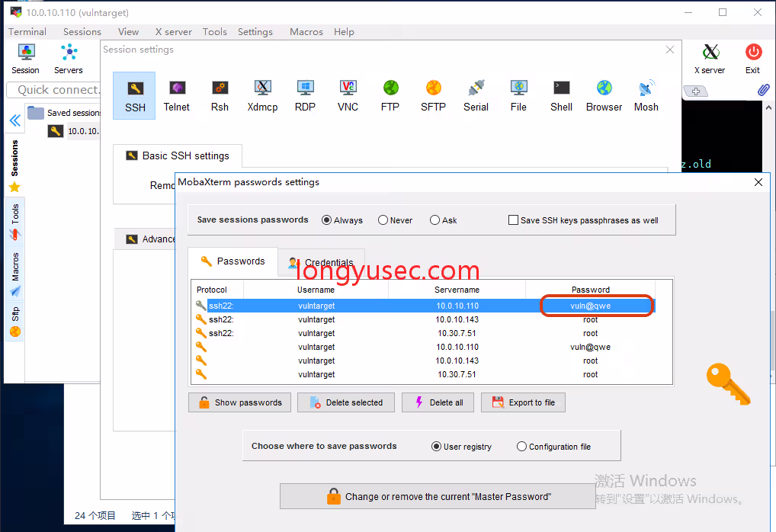
Task: Open Basic SSH settings tab
Action: [x=178, y=156]
